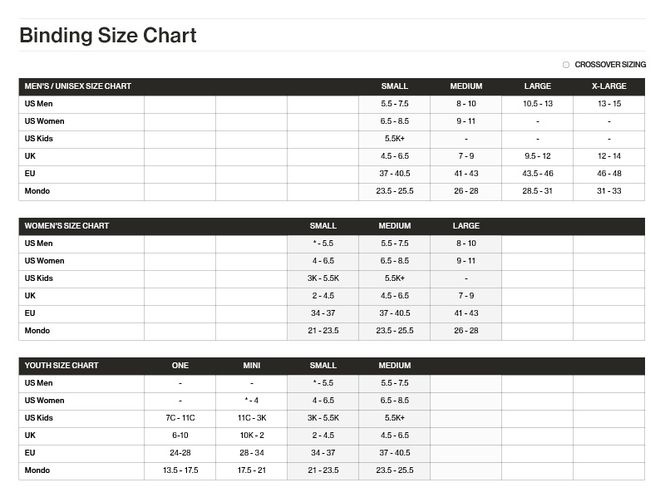Click the youth Mini EU 28 - 34 cell
The image size is (665, 498).
click(x=251, y=453)
